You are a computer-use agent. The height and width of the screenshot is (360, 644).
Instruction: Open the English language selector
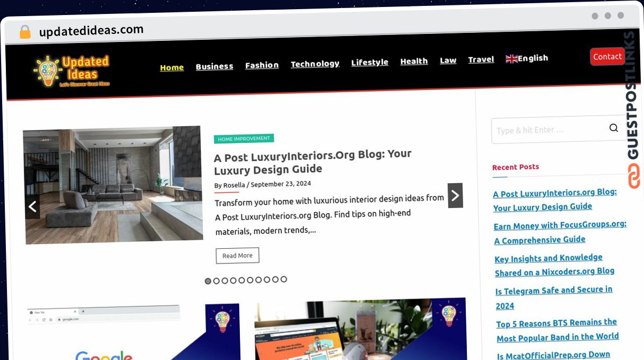pos(527,59)
